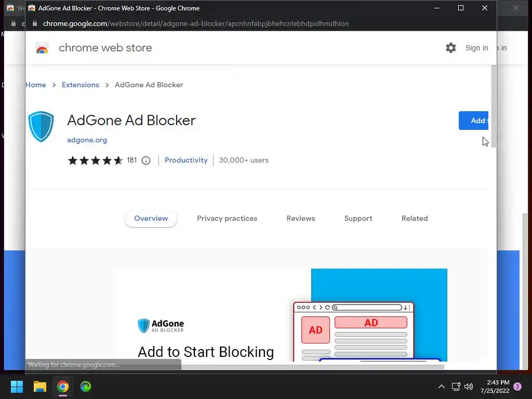The image size is (532, 399).
Task: Open Chrome Web Store settings gear
Action: point(450,48)
